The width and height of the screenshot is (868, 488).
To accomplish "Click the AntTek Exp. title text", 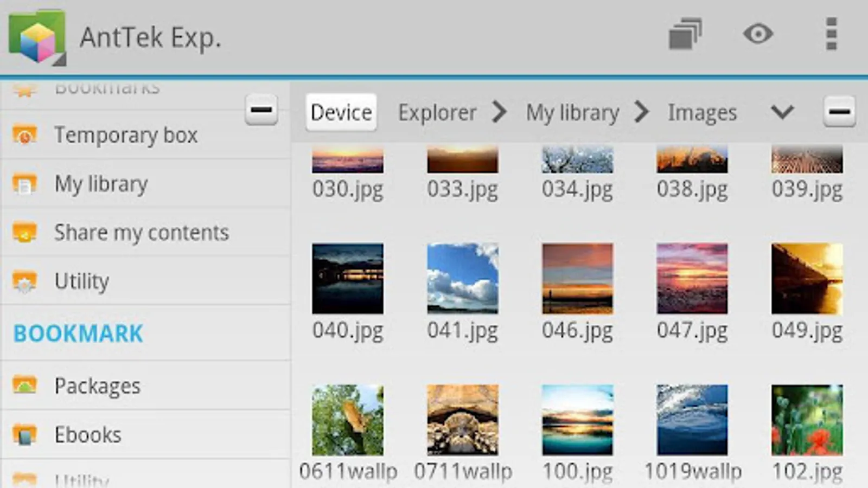I will coord(150,38).
